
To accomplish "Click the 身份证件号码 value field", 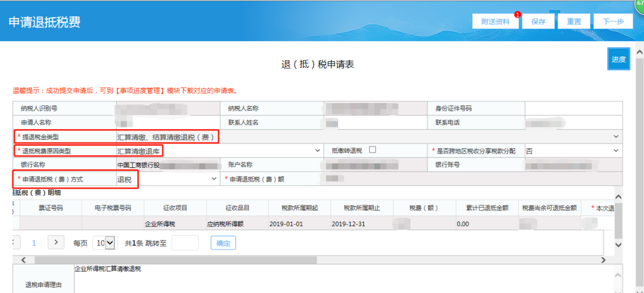I will 574,108.
